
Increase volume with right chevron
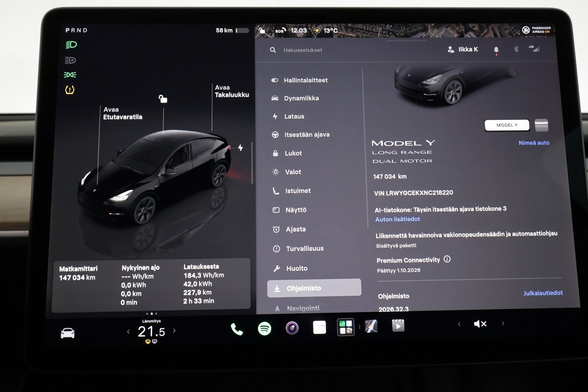pos(503,323)
